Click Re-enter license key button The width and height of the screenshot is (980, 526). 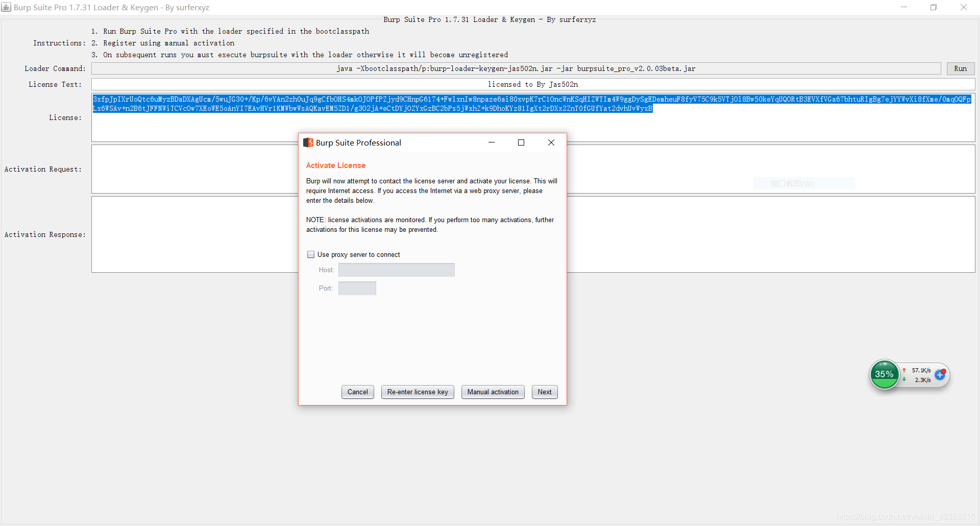pos(418,392)
